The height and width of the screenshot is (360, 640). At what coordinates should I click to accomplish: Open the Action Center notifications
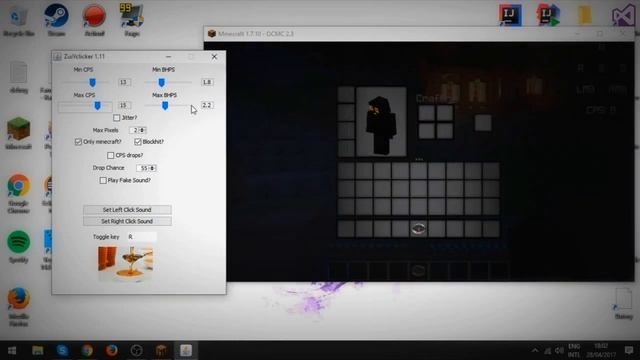629,350
